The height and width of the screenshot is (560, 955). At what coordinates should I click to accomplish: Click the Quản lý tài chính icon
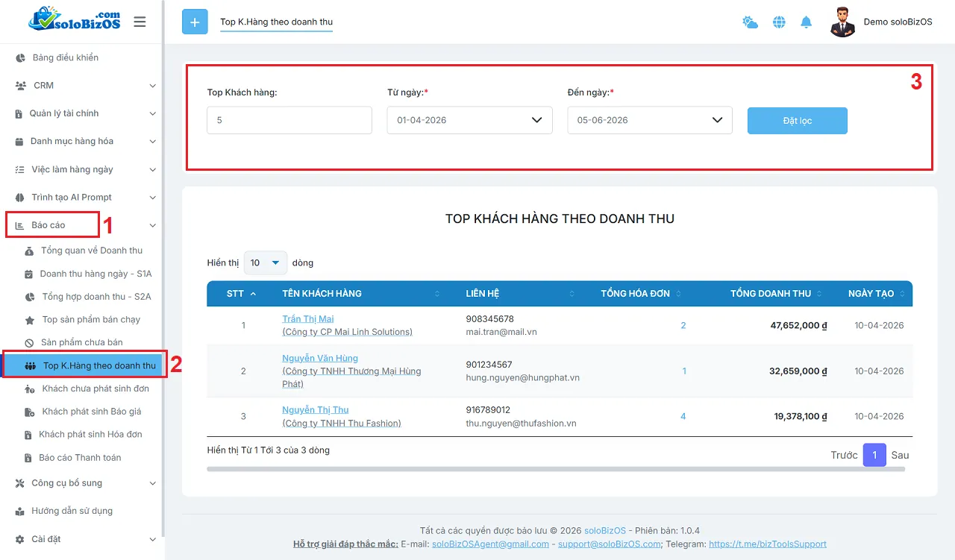19,114
